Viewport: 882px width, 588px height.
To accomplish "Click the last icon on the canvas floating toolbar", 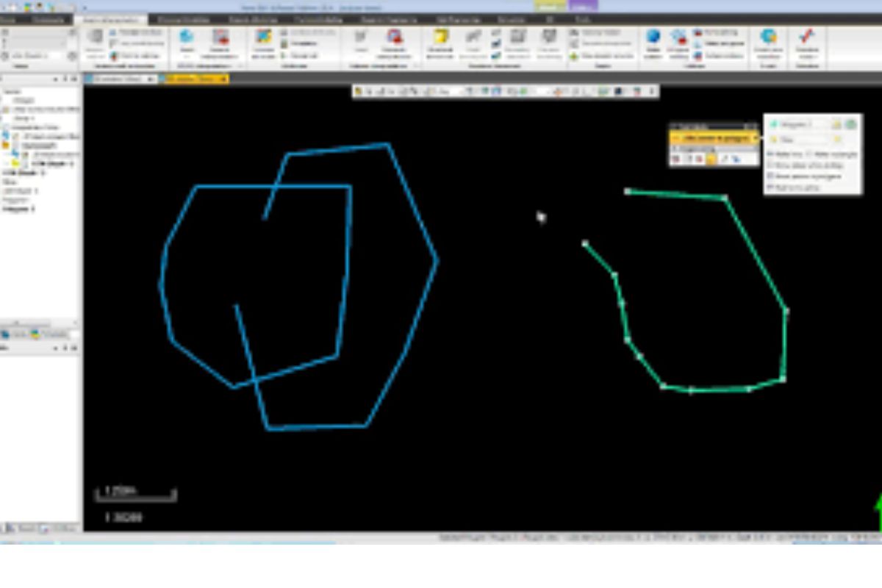I will click(x=650, y=92).
